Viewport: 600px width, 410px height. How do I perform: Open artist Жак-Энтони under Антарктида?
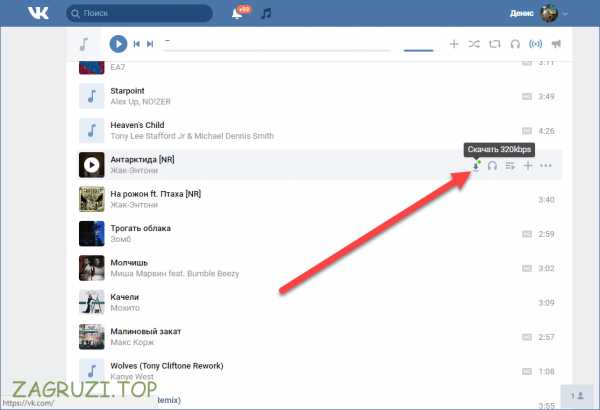pos(134,171)
